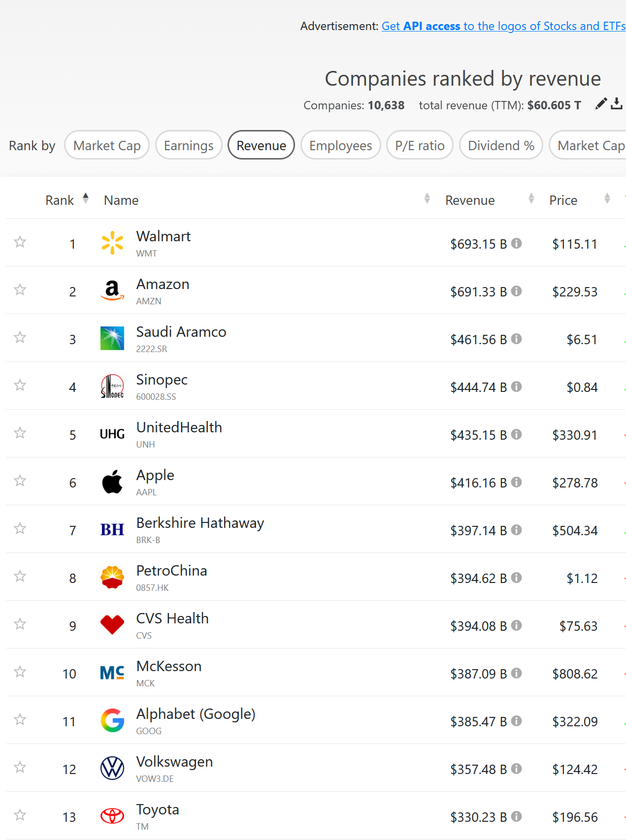Screen dimensions: 626x840
Task: Click the download icon near total revenue
Action: click(617, 103)
